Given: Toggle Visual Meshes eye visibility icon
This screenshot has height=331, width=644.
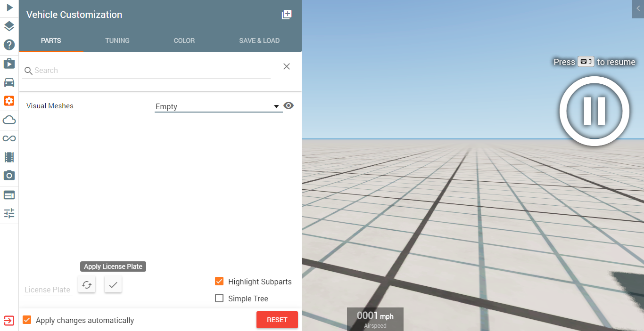Looking at the screenshot, I should coord(289,105).
